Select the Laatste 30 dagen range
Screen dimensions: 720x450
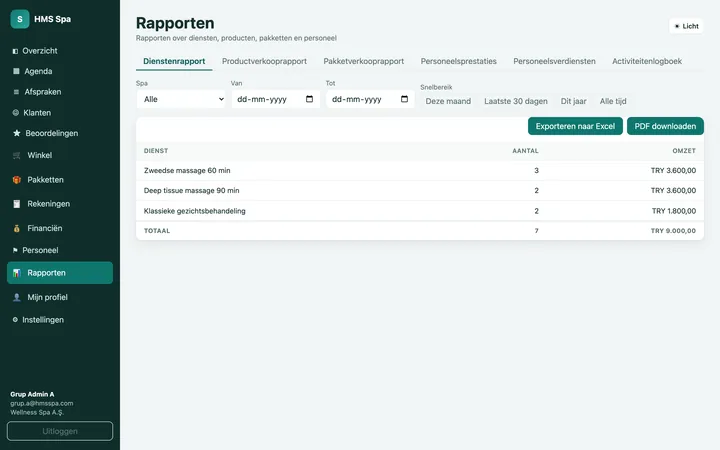pyautogui.click(x=516, y=101)
